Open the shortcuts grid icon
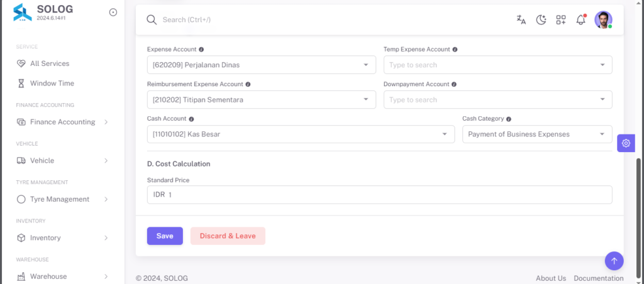 pos(561,19)
